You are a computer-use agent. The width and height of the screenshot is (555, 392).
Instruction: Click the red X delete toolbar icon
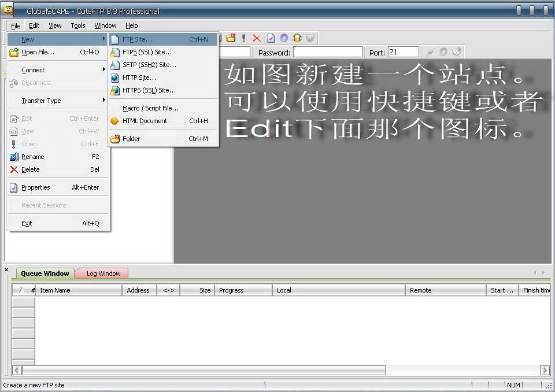[257, 38]
